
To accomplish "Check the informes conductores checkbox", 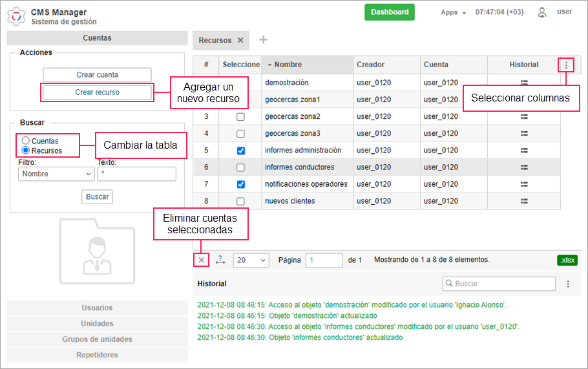I will (x=241, y=167).
